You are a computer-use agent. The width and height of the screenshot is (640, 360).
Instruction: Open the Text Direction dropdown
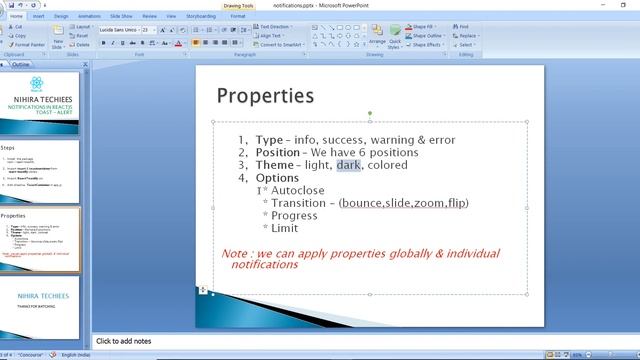[273, 27]
